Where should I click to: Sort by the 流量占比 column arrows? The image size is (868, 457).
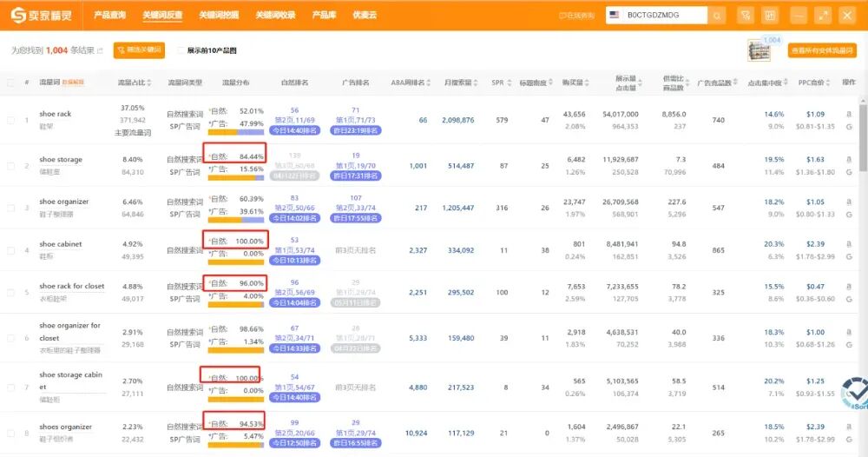click(149, 83)
